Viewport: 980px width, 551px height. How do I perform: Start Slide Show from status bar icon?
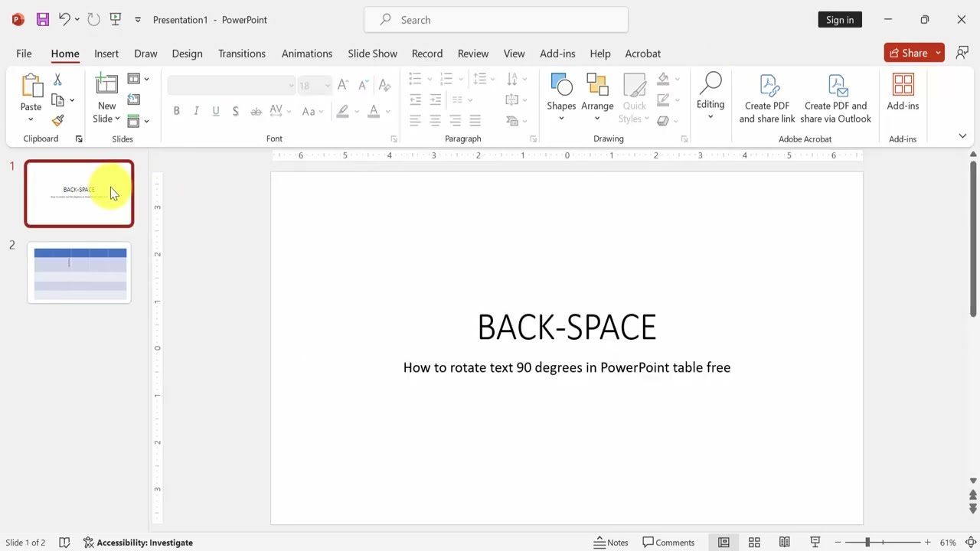click(815, 543)
